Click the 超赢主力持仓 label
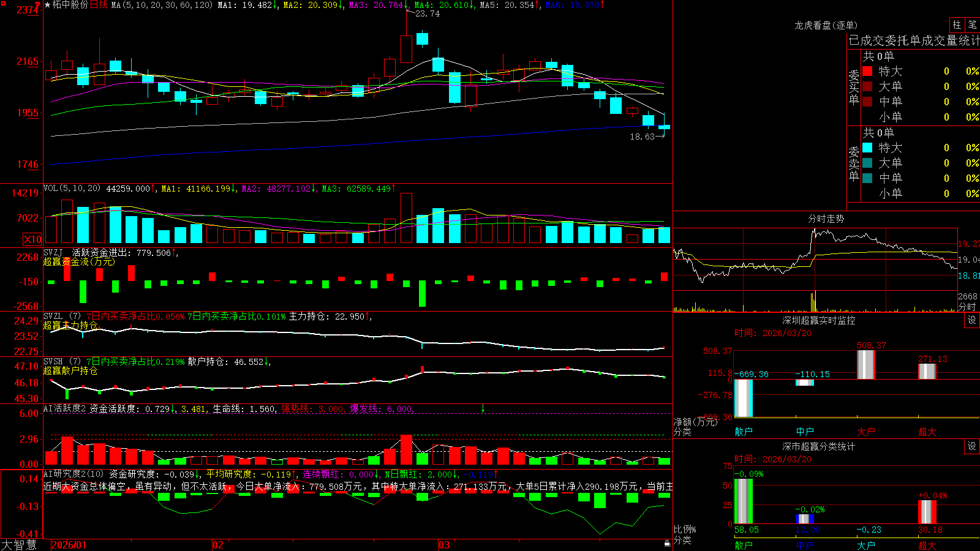Viewport: 980px width, 551px height. pyautogui.click(x=70, y=325)
